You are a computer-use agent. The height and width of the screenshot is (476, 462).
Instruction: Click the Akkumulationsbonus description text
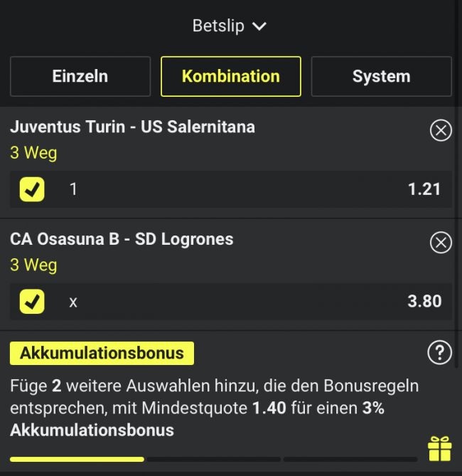tap(215, 408)
